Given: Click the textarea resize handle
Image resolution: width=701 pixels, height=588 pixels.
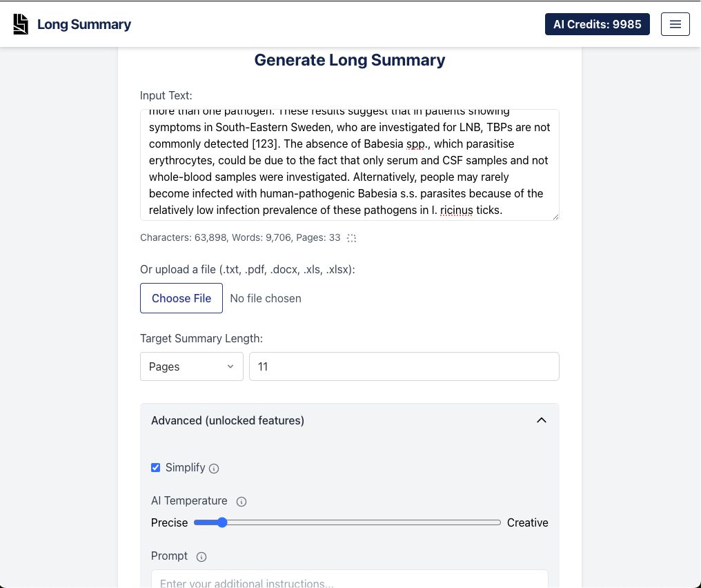Looking at the screenshot, I should click(555, 216).
